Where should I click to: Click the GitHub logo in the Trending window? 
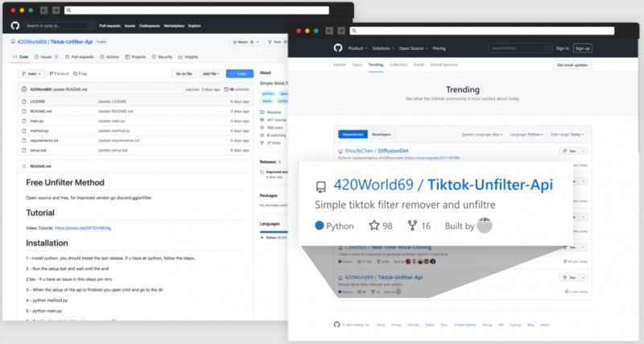point(338,48)
